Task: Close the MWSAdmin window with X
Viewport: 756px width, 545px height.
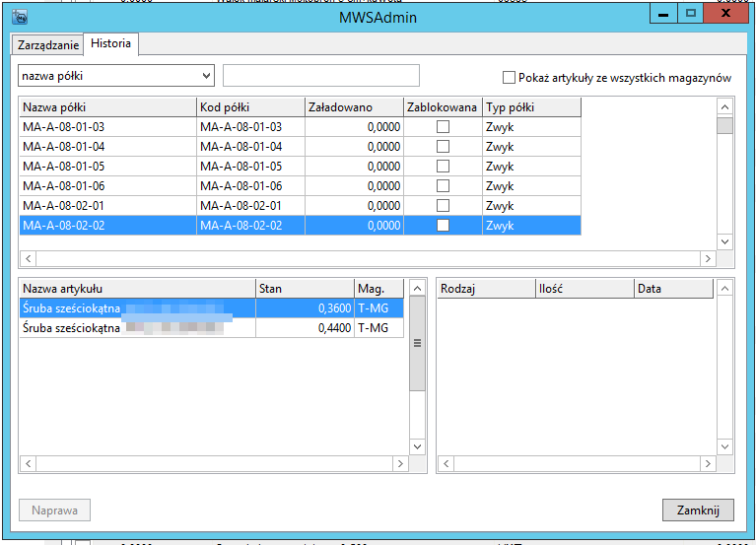Action: [725, 14]
